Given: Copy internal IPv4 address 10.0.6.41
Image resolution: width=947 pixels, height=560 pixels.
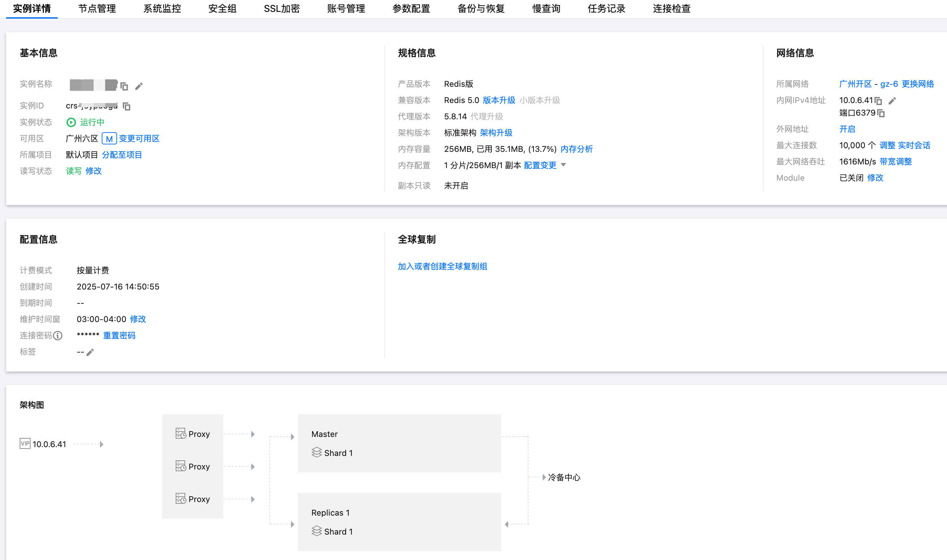Looking at the screenshot, I should coord(878,101).
